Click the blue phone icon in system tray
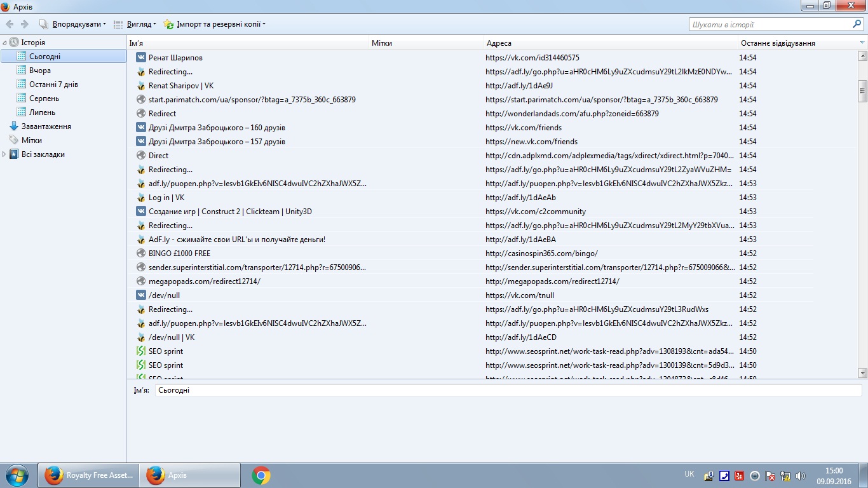The image size is (868, 488). (x=724, y=475)
